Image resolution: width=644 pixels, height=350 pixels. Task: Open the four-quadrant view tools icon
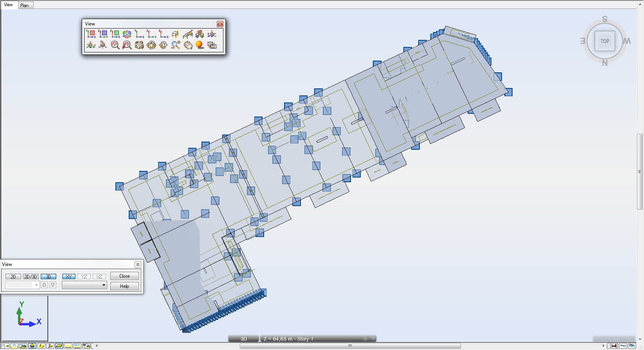click(139, 45)
